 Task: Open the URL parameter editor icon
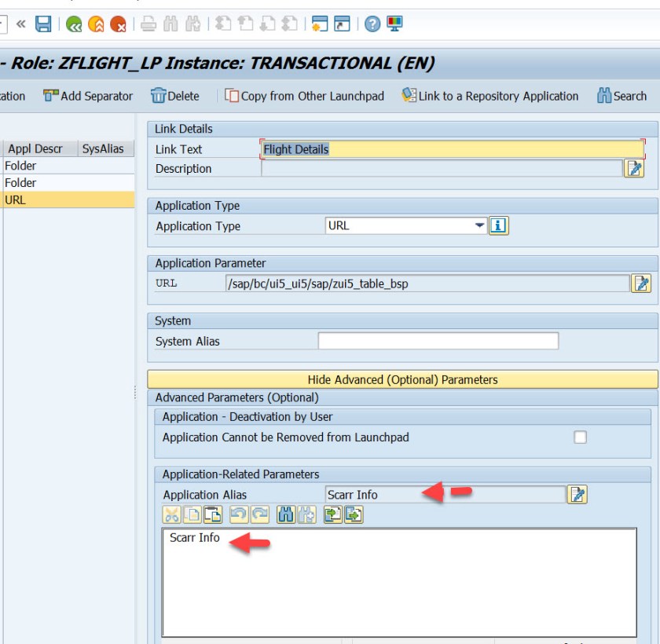641,284
